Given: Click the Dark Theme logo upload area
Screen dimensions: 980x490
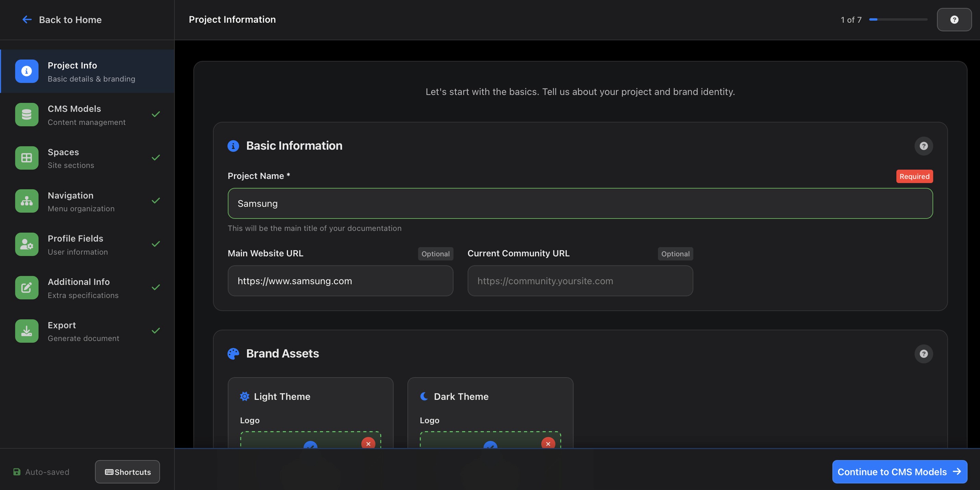Looking at the screenshot, I should point(490,440).
